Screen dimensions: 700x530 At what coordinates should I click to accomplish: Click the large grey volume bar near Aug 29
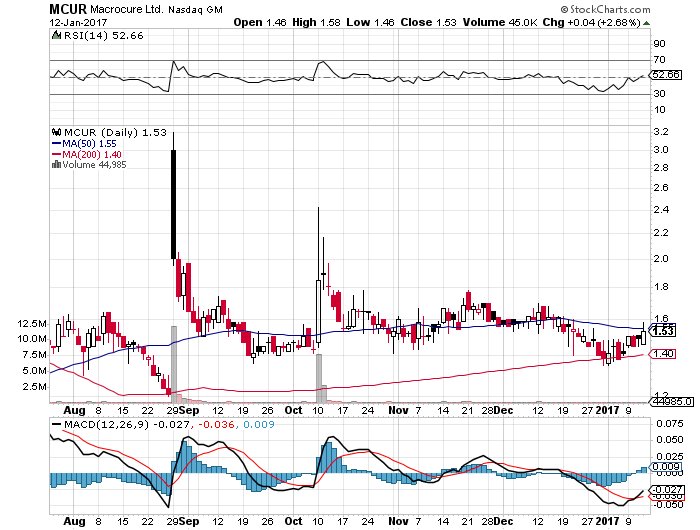174,364
